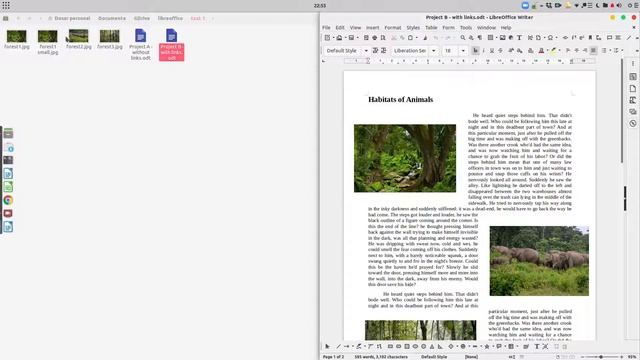
Task: Toggle Center paragraph alignment
Action: (577, 51)
